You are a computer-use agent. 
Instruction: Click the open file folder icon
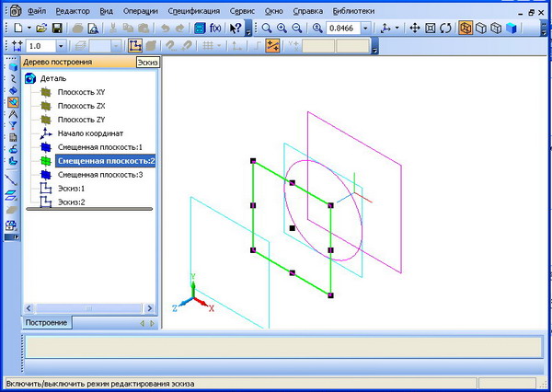tap(41, 28)
